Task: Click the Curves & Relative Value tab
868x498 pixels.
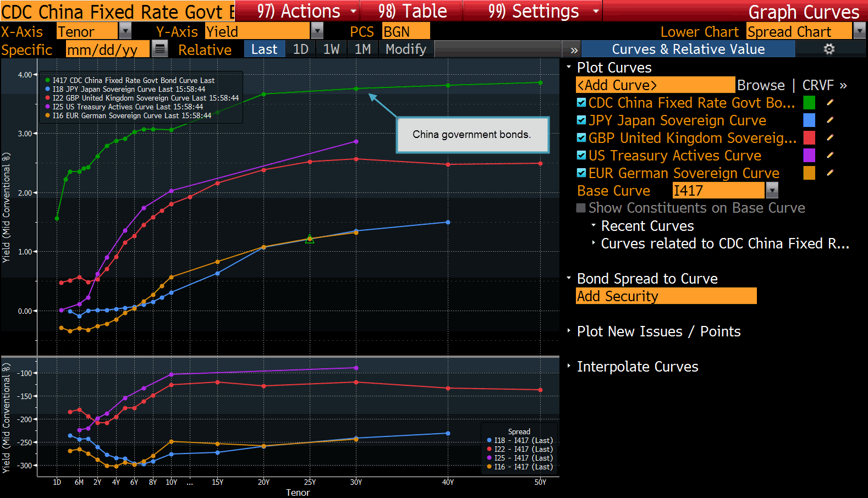Action: (x=688, y=49)
